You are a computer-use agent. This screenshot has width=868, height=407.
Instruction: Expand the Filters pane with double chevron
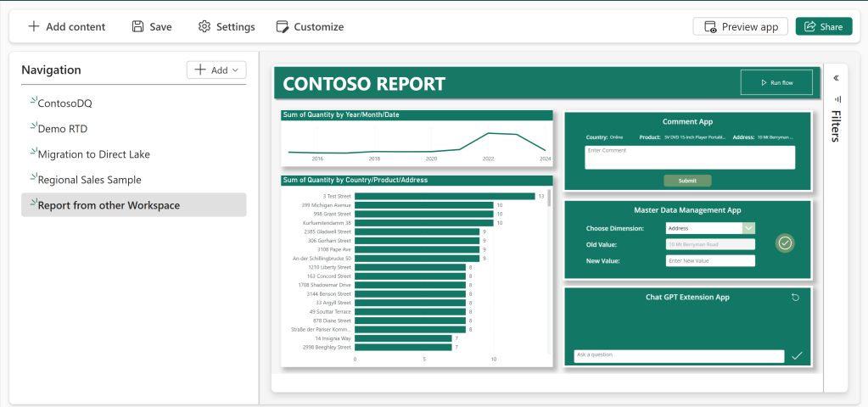pyautogui.click(x=836, y=78)
